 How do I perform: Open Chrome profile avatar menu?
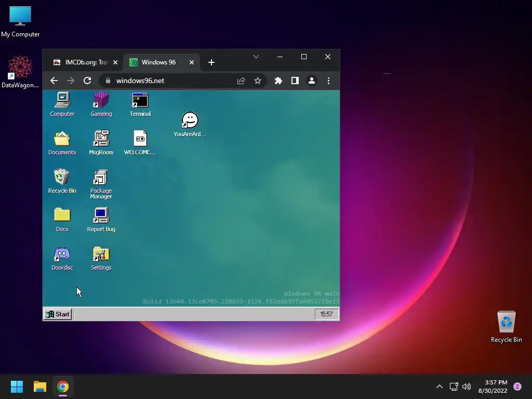(x=312, y=81)
